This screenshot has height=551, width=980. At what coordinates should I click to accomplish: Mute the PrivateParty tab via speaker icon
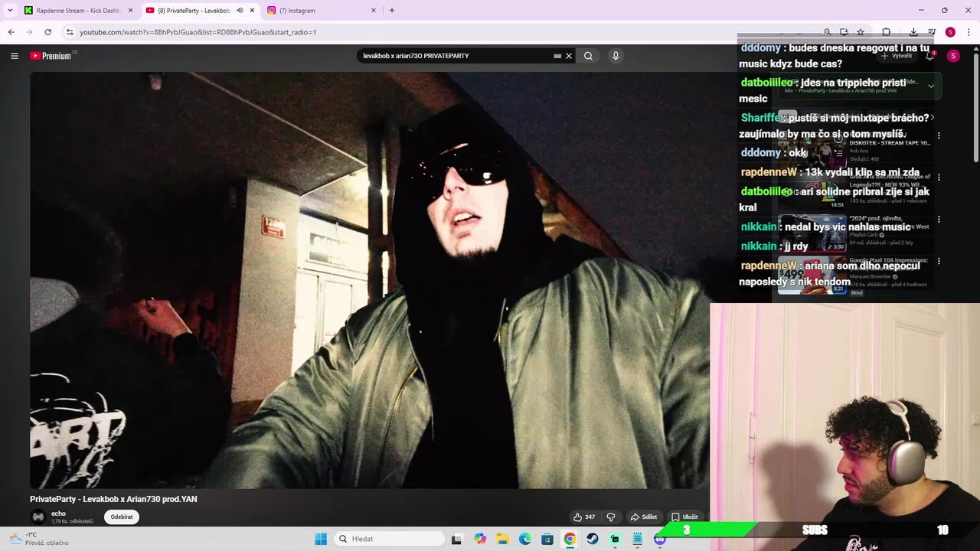[240, 11]
